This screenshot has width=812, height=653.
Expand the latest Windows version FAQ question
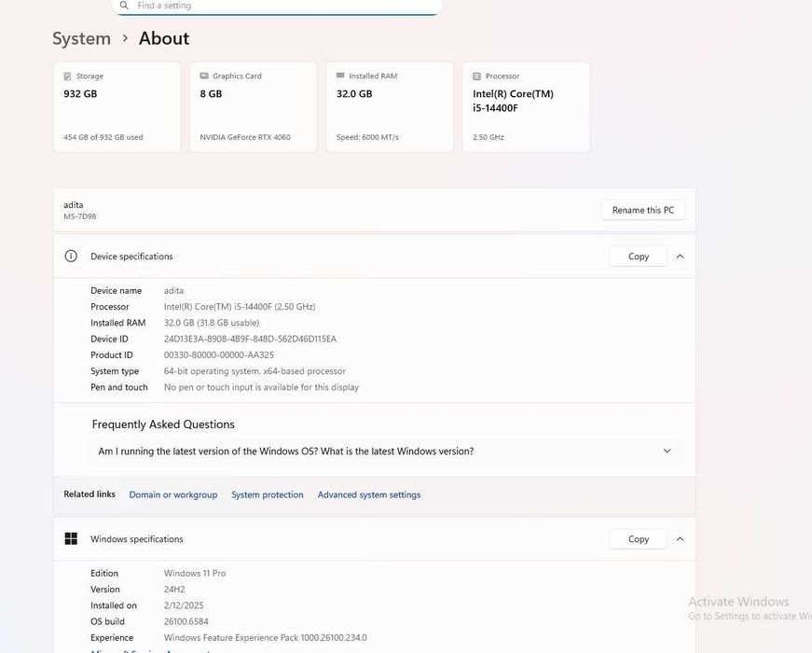(x=667, y=452)
